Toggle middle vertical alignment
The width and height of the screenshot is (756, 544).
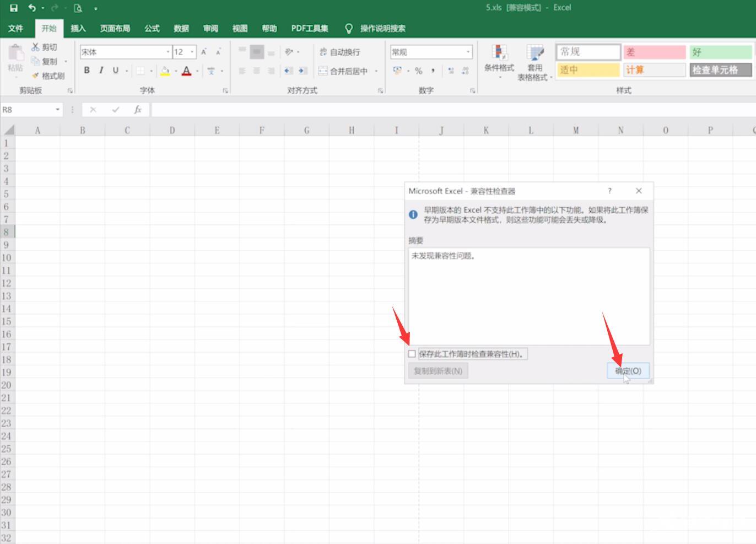click(x=257, y=52)
